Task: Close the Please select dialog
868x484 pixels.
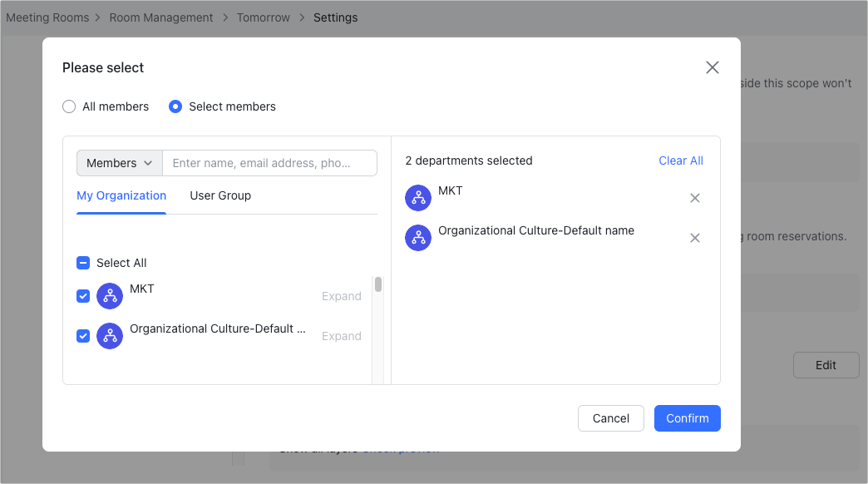Action: coord(712,67)
